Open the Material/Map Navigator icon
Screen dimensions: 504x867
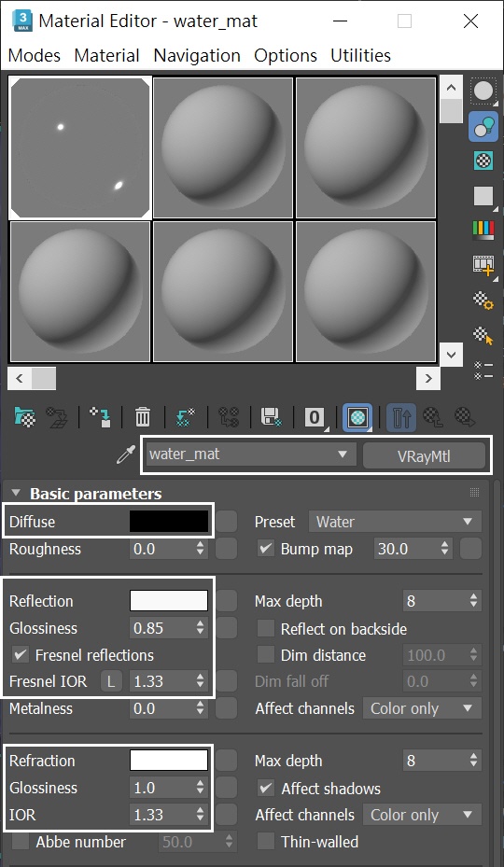483,370
